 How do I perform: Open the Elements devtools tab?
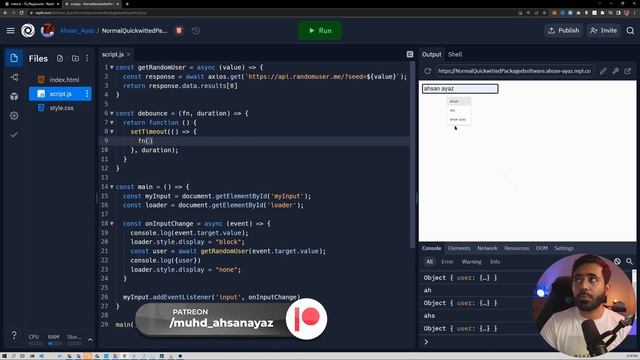pyautogui.click(x=459, y=248)
